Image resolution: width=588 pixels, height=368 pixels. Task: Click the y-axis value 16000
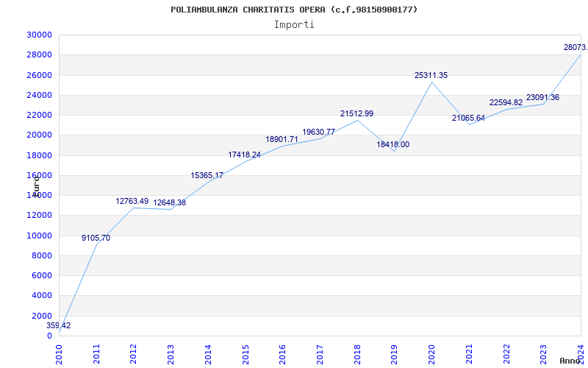pos(40,175)
